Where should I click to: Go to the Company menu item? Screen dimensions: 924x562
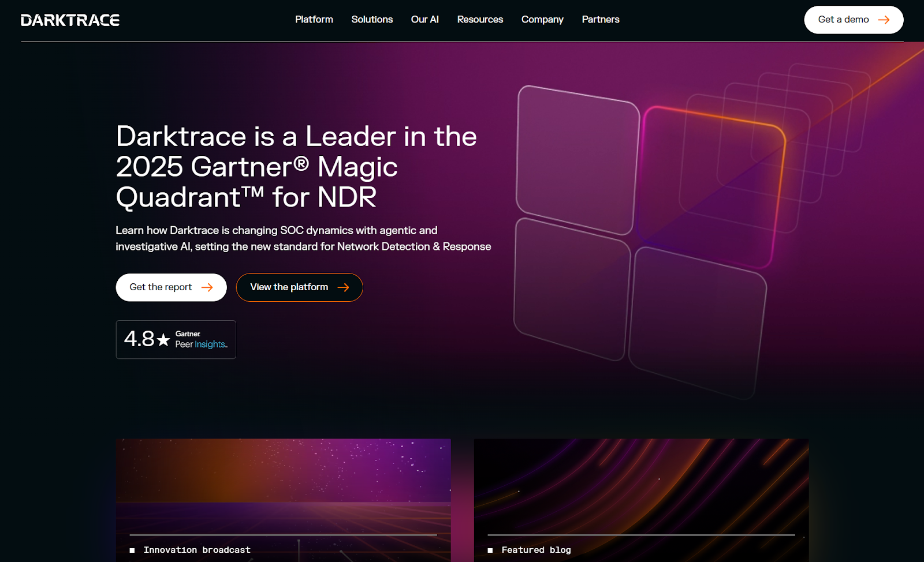[542, 20]
